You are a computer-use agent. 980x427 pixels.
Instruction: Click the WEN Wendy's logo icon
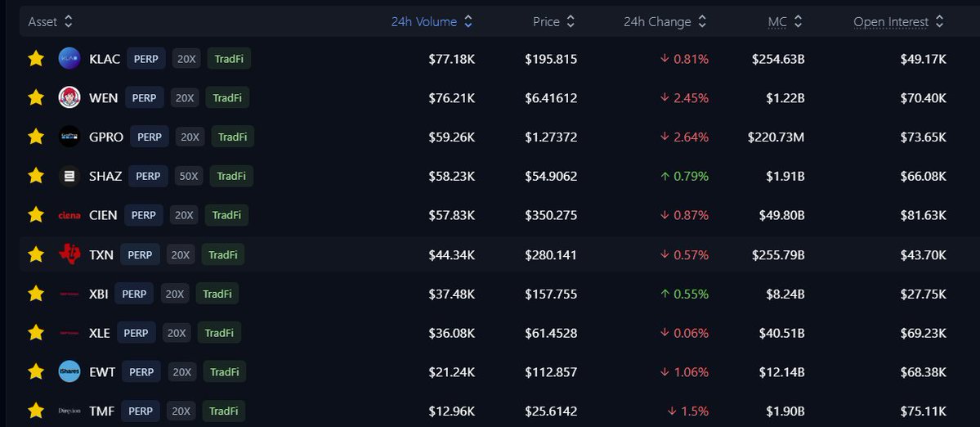coord(69,97)
